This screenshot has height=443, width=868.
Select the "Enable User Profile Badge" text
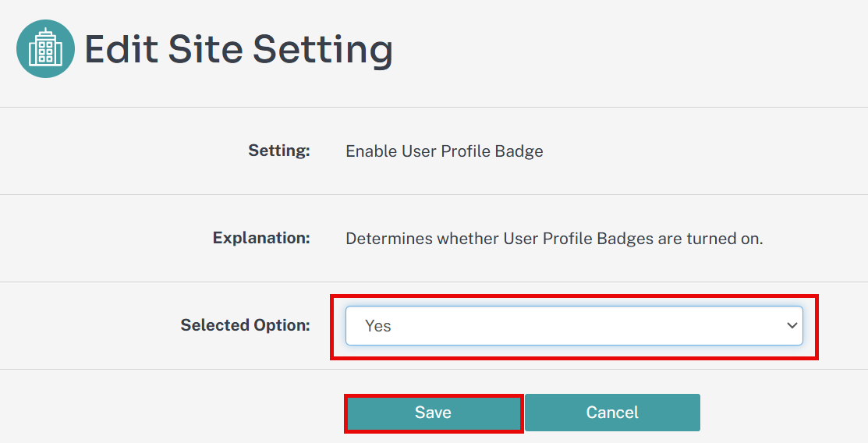click(444, 151)
